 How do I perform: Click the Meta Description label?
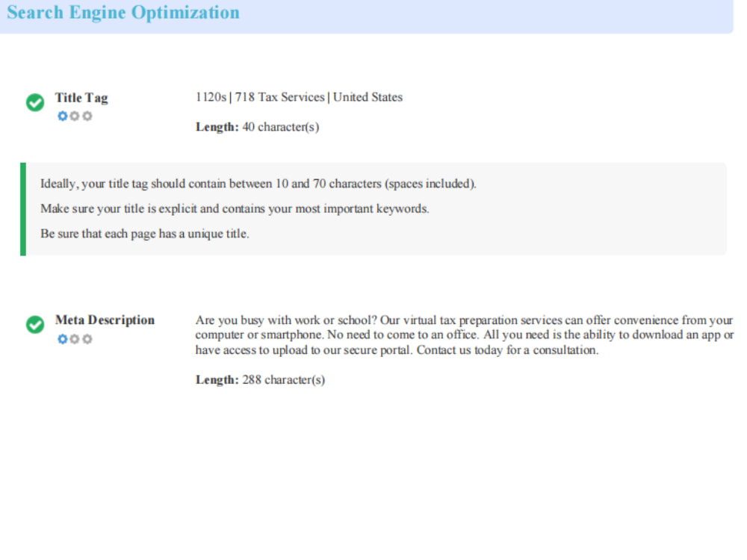(105, 320)
